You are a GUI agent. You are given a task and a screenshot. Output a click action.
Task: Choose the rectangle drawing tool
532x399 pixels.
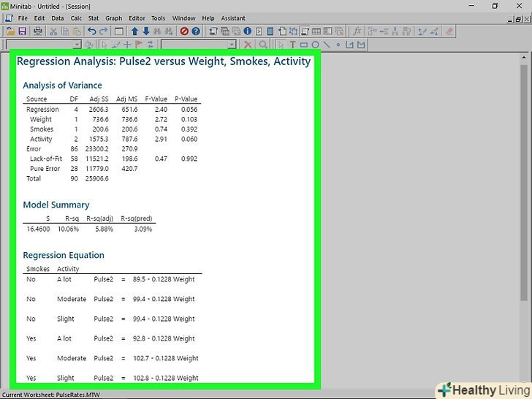click(304, 45)
